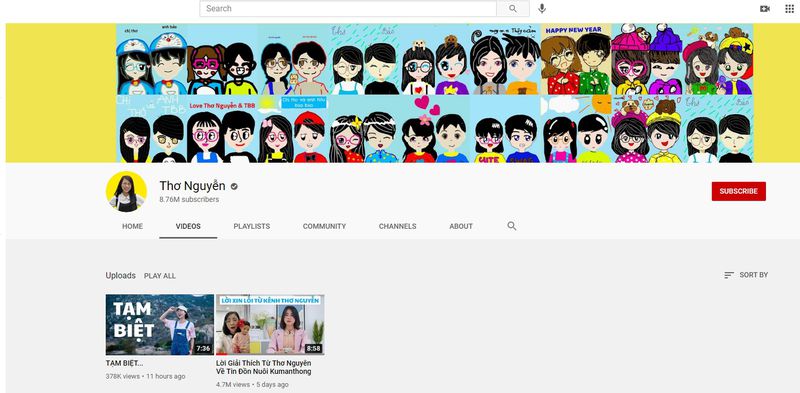Click the TẠM BIỆT... video title
The image size is (800, 393).
(124, 363)
